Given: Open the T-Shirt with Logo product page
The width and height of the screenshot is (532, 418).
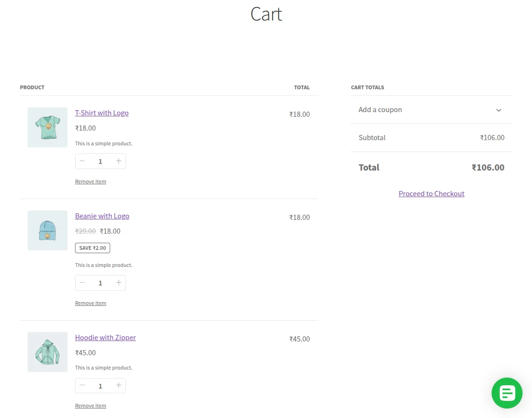Looking at the screenshot, I should (x=102, y=113).
